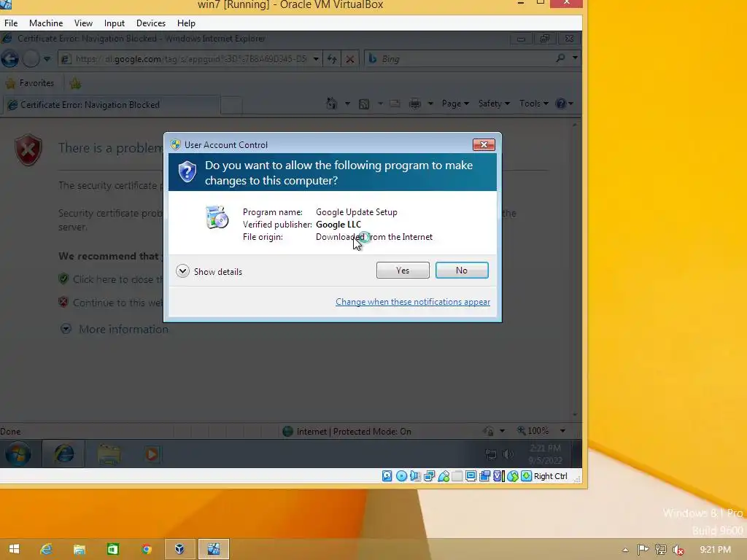Open the Store on the host taskbar

pyautogui.click(x=113, y=549)
